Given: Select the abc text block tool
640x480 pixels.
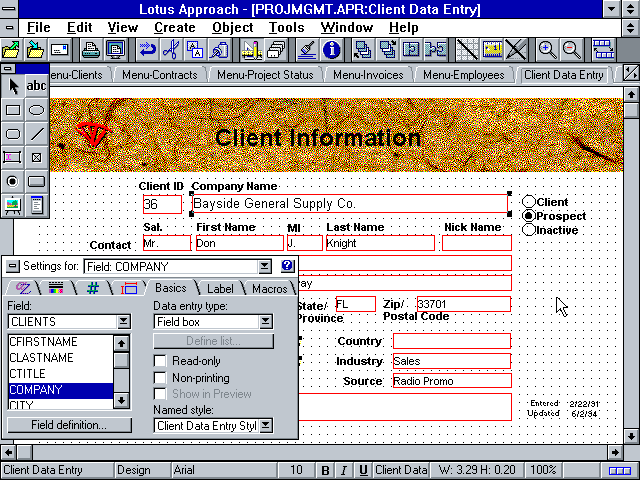Looking at the screenshot, I should click(x=37, y=86).
